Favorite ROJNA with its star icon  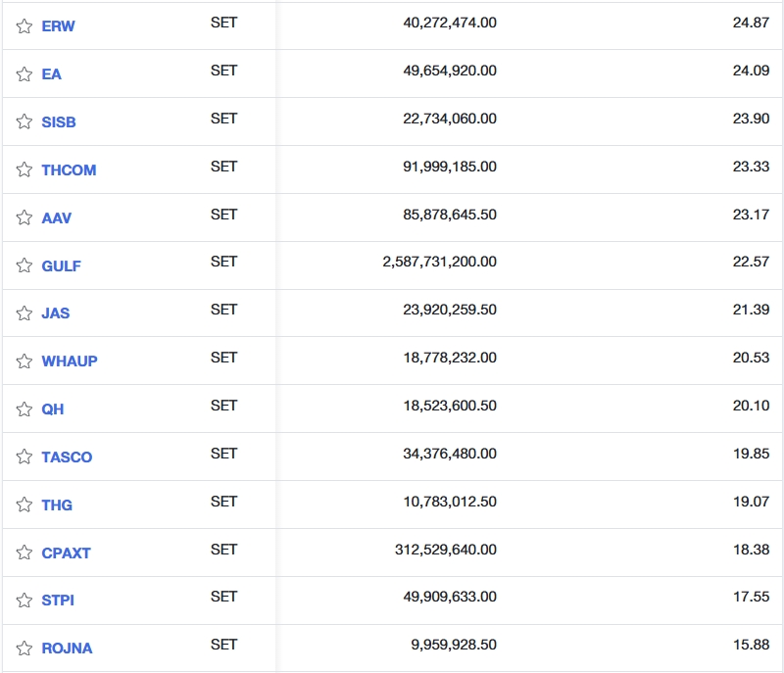pos(24,649)
